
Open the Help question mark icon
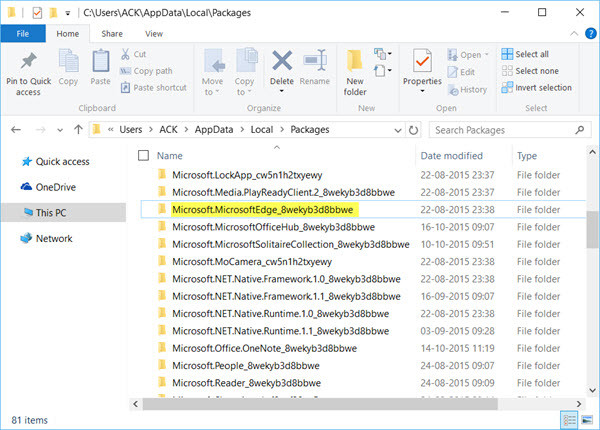point(591,34)
